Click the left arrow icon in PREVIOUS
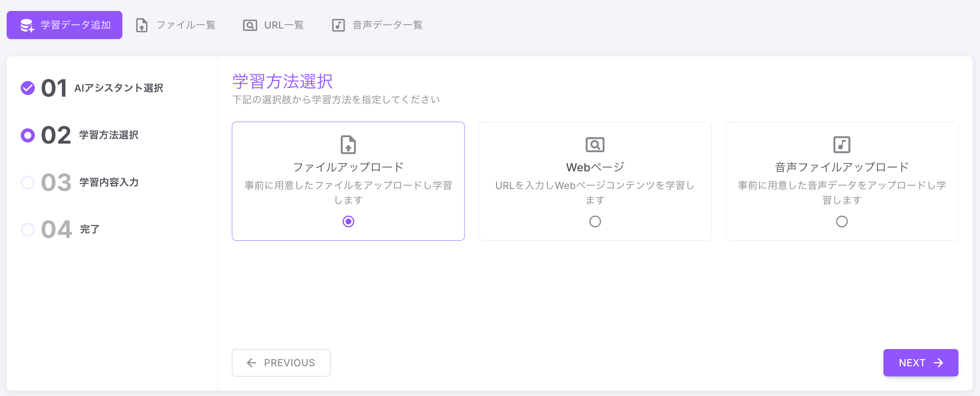Viewport: 980px width, 396px height. tap(251, 363)
